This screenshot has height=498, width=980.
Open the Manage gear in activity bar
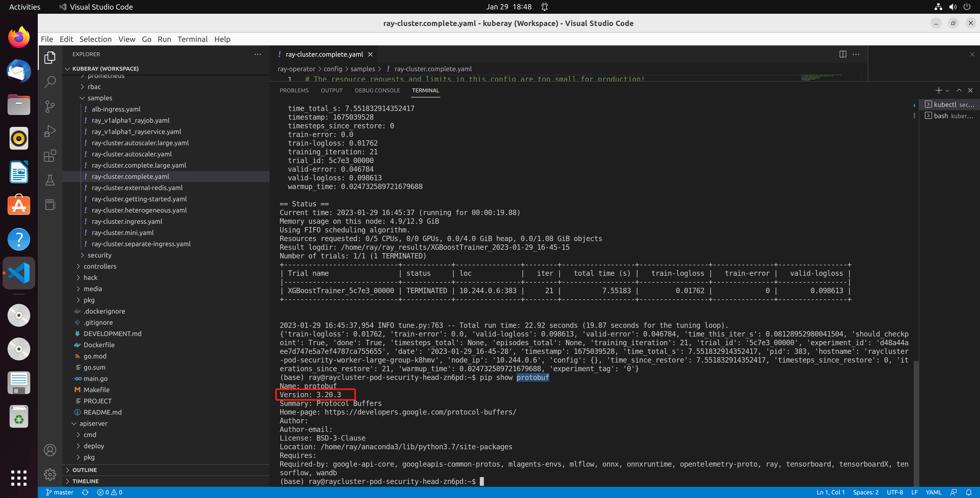pyautogui.click(x=50, y=474)
